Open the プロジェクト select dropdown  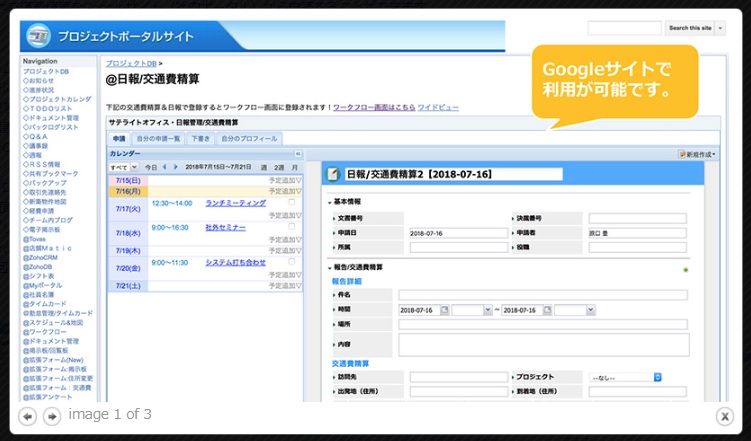(x=626, y=378)
